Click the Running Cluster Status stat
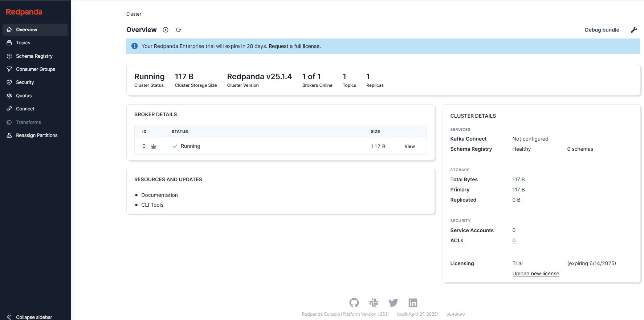 (x=149, y=80)
